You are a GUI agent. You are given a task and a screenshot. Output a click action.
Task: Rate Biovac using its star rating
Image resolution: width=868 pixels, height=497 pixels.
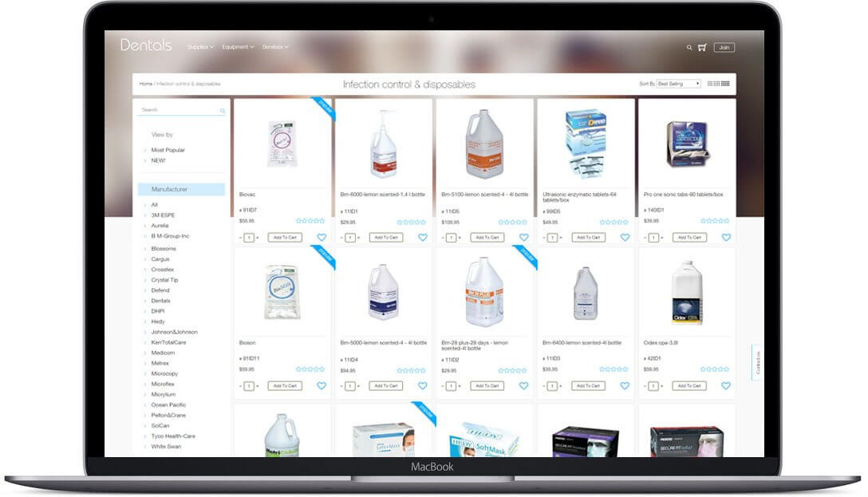[310, 221]
